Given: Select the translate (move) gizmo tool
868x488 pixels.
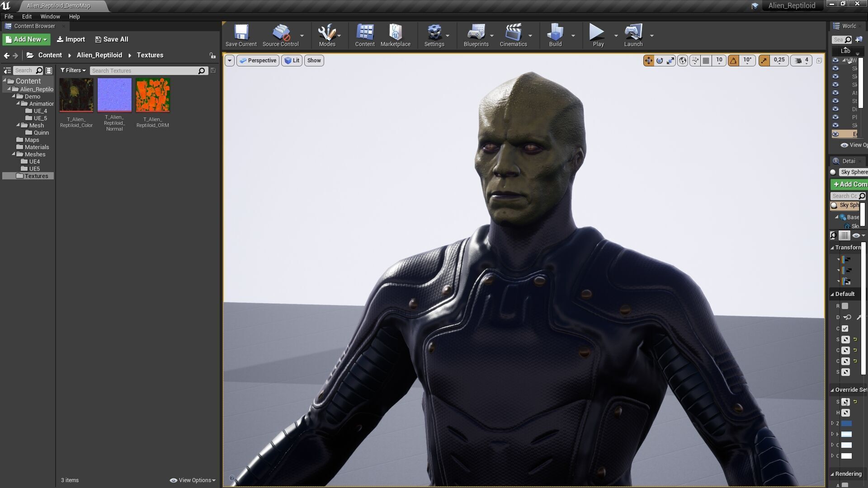Looking at the screenshot, I should point(649,61).
